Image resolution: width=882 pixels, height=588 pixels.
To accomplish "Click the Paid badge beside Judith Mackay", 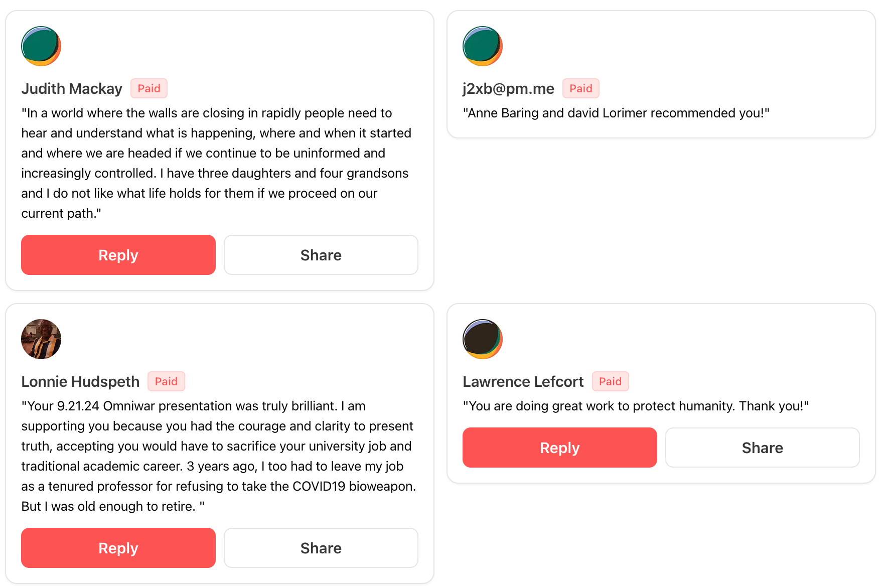I will 149,89.
